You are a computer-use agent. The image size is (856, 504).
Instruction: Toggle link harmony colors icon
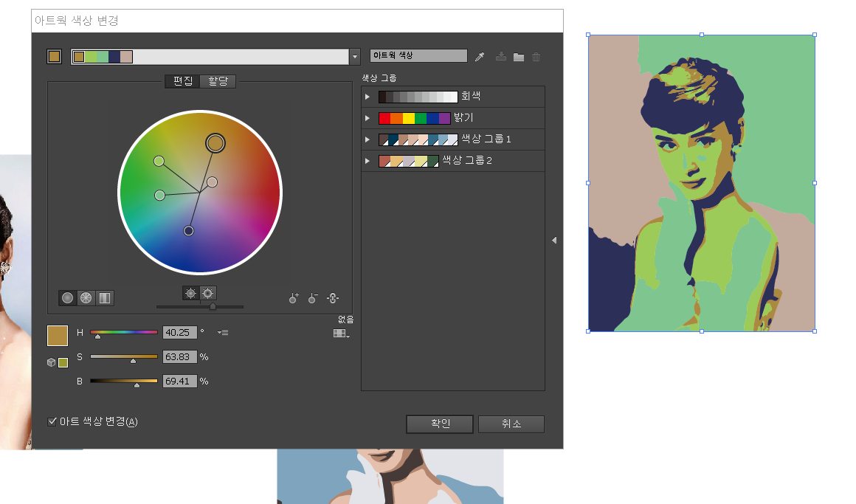[333, 297]
